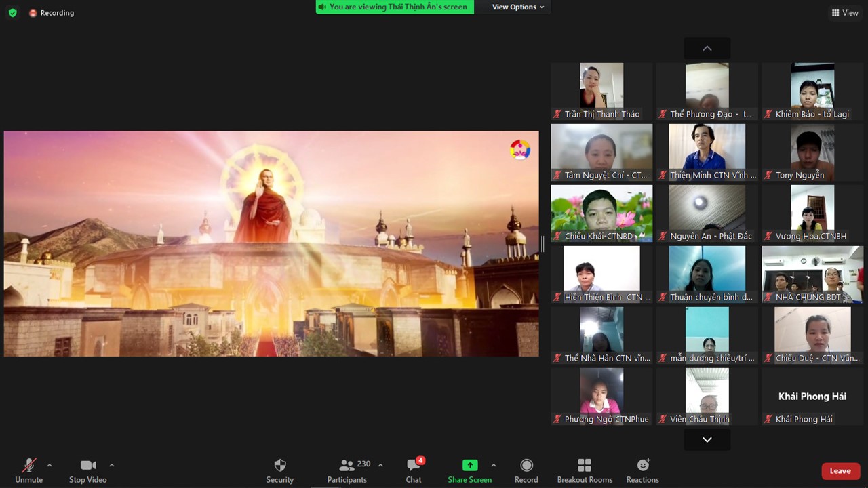Select NHÀ CHUNG BDT video tile
This screenshot has width=868, height=488.
pyautogui.click(x=812, y=274)
